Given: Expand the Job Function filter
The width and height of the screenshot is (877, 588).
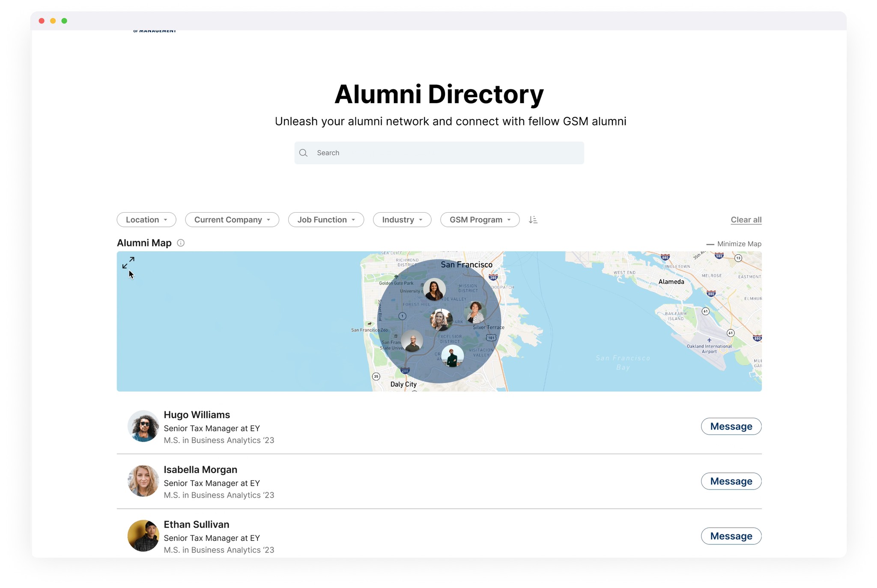Looking at the screenshot, I should pyautogui.click(x=326, y=220).
